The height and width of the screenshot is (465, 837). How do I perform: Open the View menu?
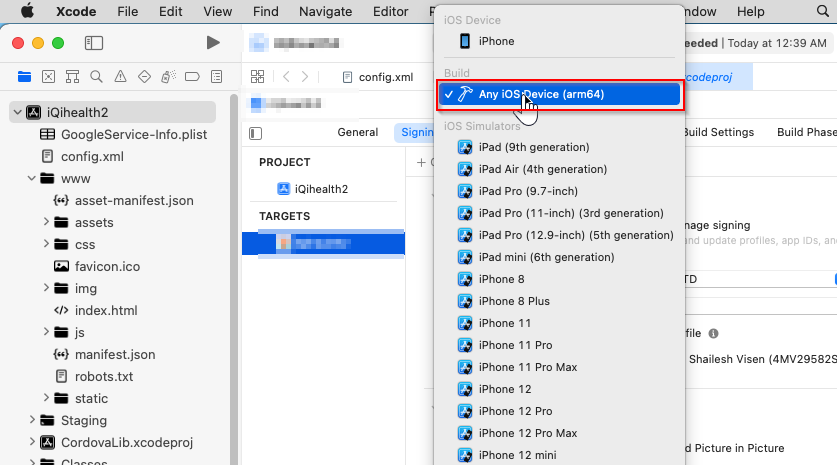[217, 11]
